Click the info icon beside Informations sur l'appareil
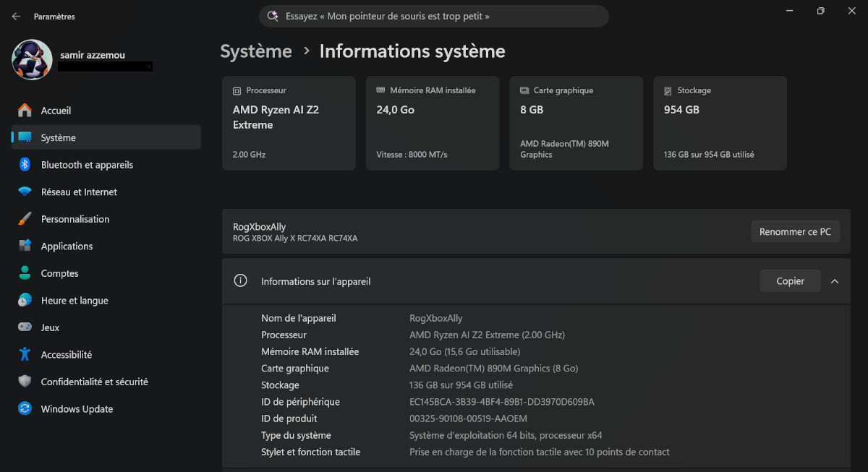The width and height of the screenshot is (868, 472). point(241,280)
